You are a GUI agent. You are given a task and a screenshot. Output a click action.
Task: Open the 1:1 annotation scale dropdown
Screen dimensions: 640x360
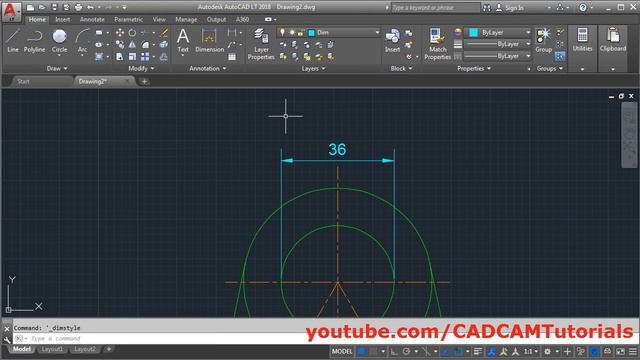point(531,351)
